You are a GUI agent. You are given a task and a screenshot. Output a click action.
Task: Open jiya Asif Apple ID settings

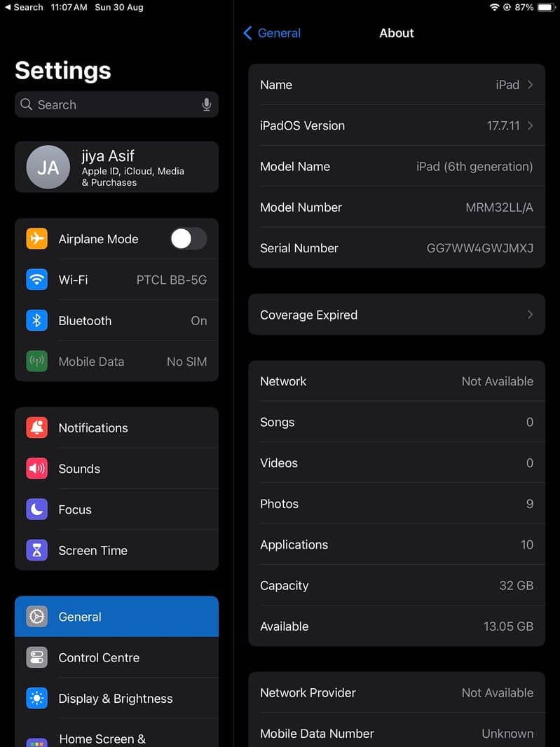[117, 167]
